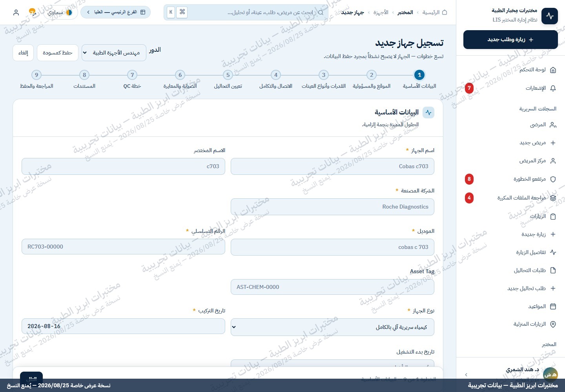Open الأجهزة breadcrumb link
This screenshot has height=392, width=565.
pyautogui.click(x=381, y=13)
